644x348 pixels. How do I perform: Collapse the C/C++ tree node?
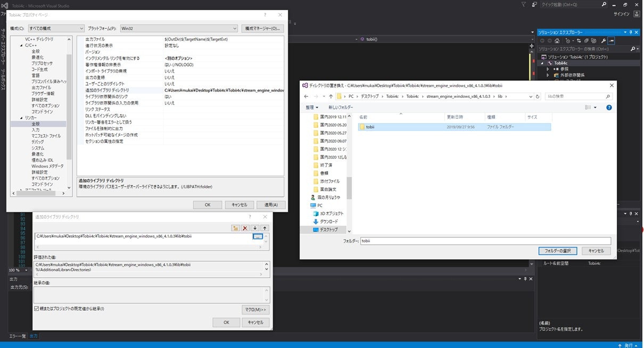pyautogui.click(x=22, y=45)
